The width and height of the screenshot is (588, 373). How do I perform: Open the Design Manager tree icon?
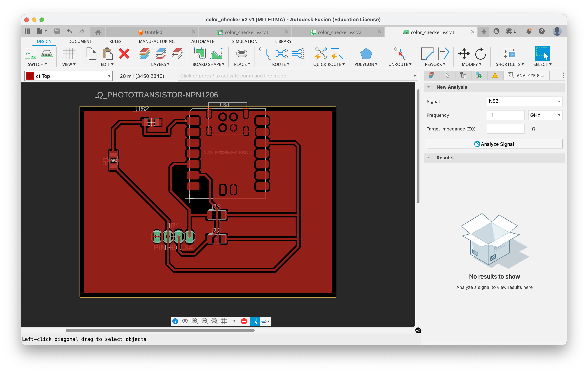pyautogui.click(x=463, y=75)
